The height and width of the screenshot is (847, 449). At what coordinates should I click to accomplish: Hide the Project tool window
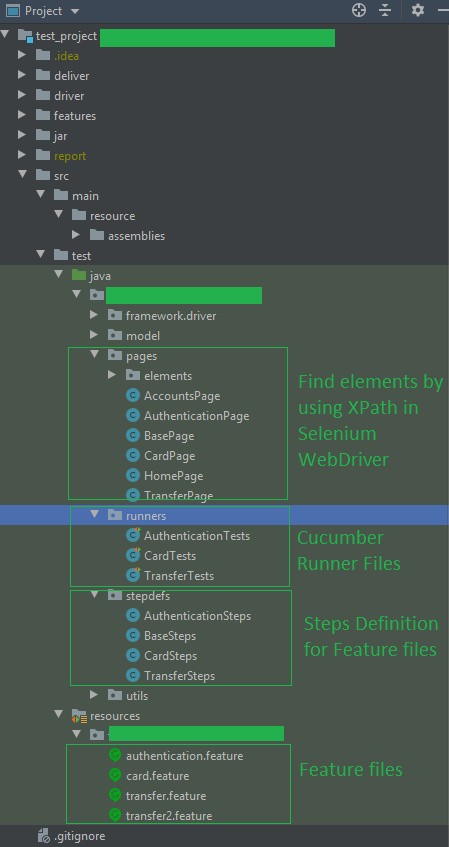pyautogui.click(x=443, y=10)
